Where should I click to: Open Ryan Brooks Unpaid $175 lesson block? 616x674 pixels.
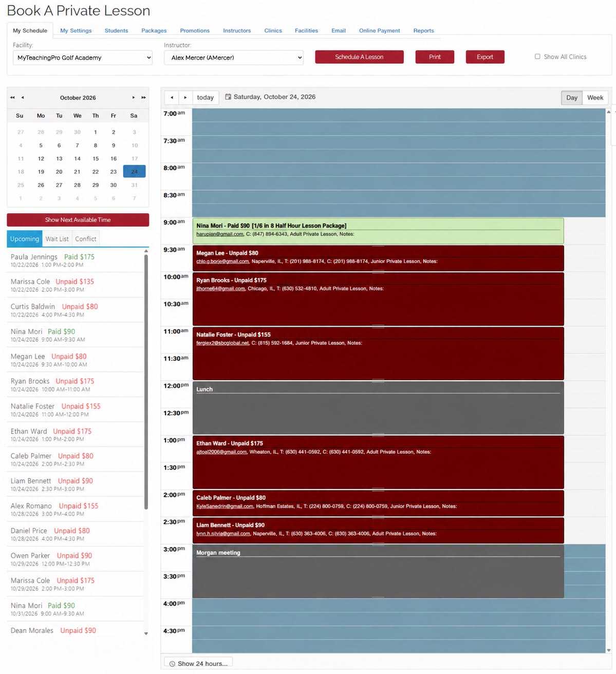tap(378, 299)
